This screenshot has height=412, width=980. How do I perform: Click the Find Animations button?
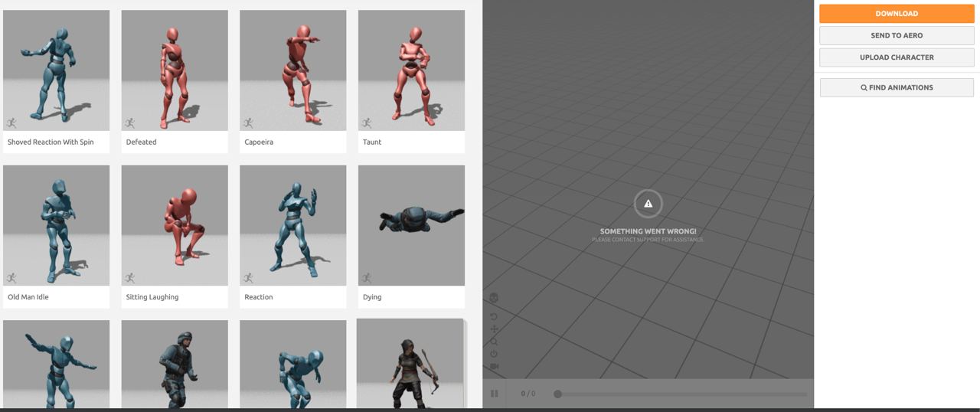point(897,87)
